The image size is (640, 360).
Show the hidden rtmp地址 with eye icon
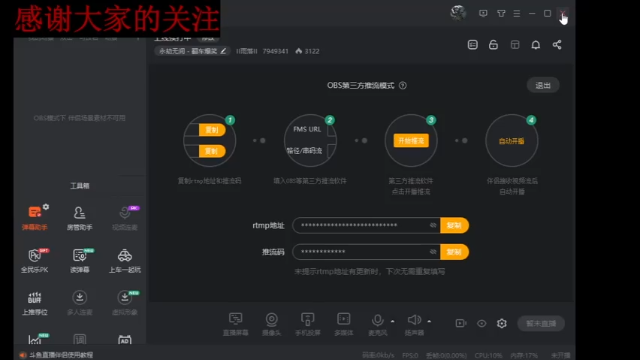(x=433, y=225)
